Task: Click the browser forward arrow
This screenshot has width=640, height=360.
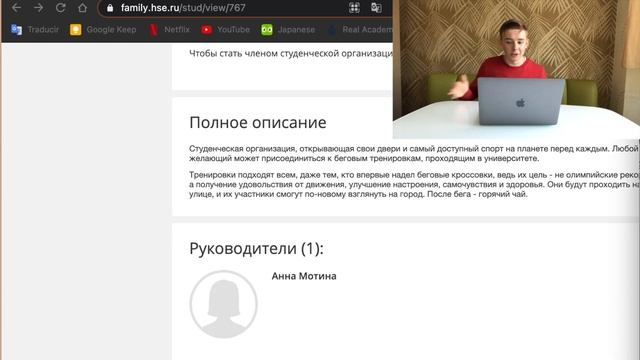Action: 38,8
